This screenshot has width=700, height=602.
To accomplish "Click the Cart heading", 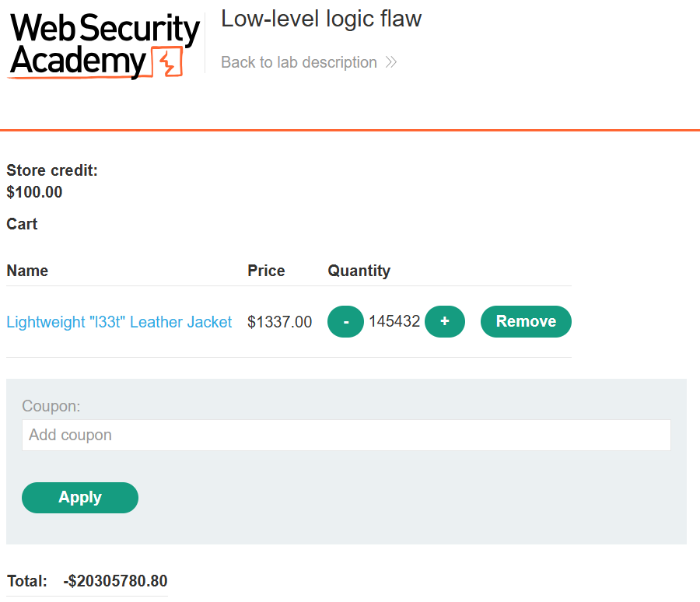I will click(22, 224).
